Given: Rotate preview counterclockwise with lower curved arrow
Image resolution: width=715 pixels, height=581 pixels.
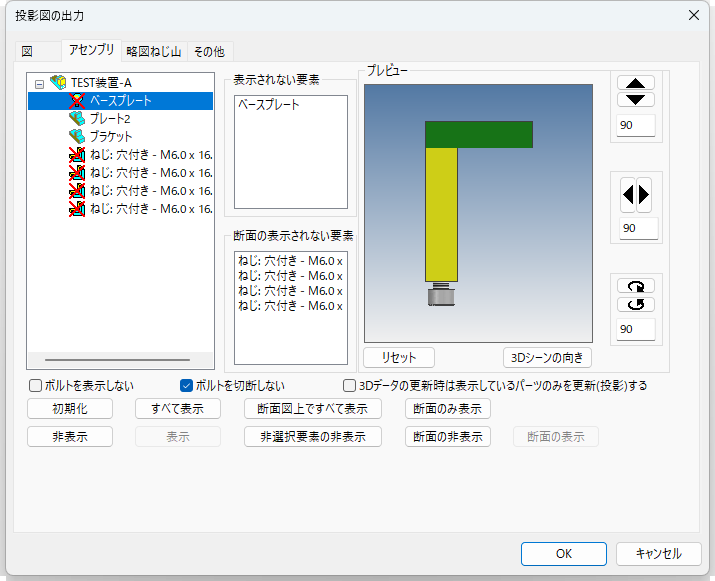Looking at the screenshot, I should click(636, 304).
